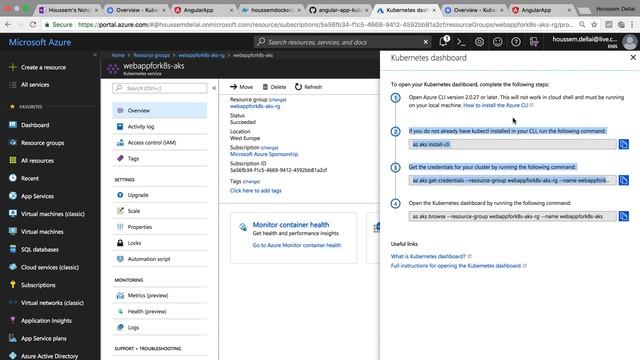Switch to the angular-app GitHub browser tab
640x360 pixels.
tap(338, 10)
